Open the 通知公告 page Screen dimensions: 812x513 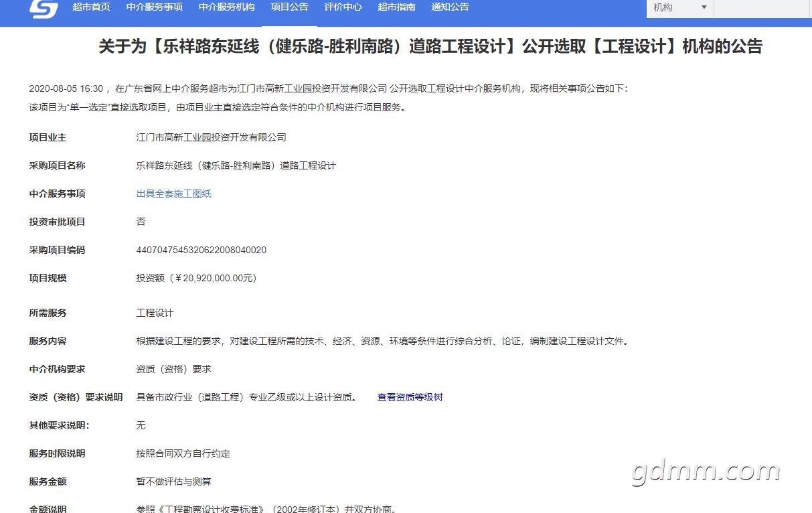pyautogui.click(x=450, y=7)
